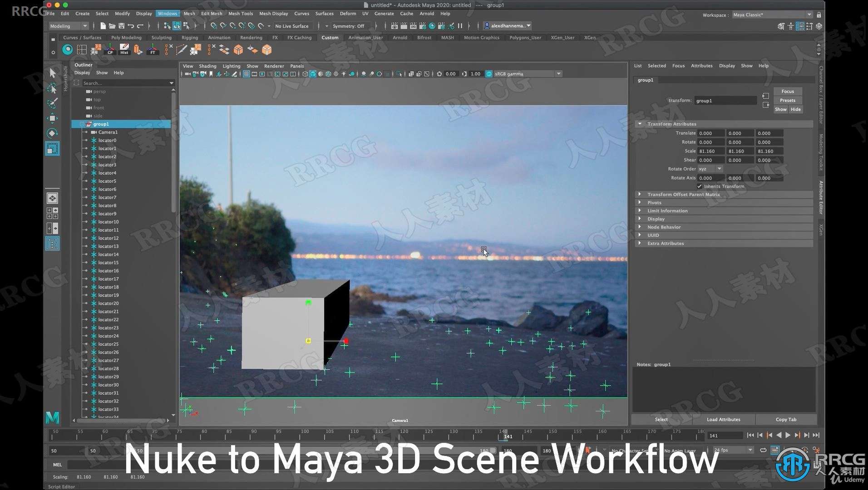Open the Windows menu
The height and width of the screenshot is (490, 868).
[x=167, y=14]
